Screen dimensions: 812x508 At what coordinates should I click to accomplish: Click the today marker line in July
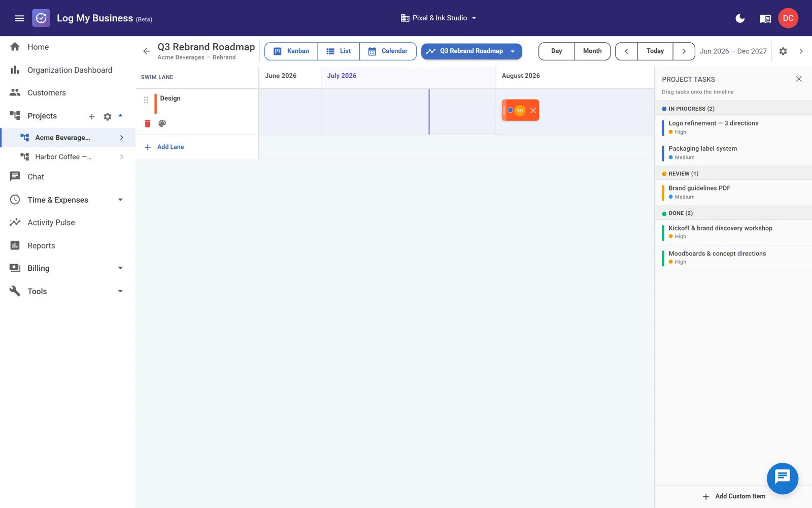point(429,112)
